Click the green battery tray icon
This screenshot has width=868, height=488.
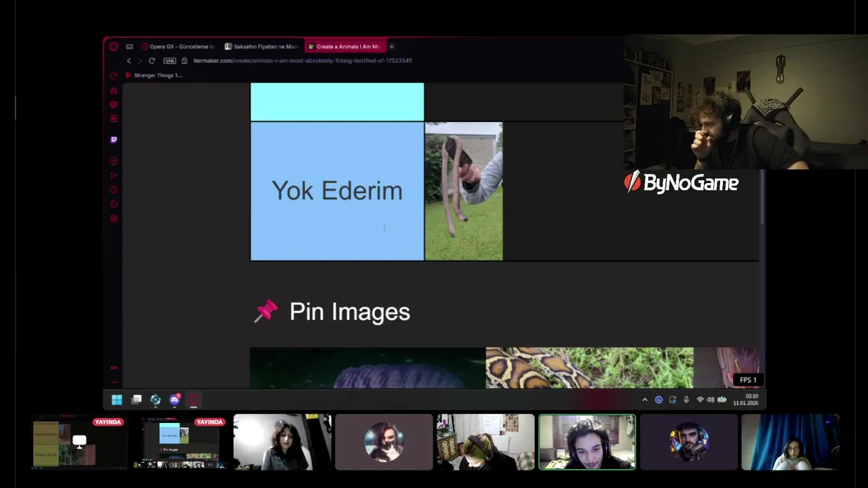pos(722,400)
